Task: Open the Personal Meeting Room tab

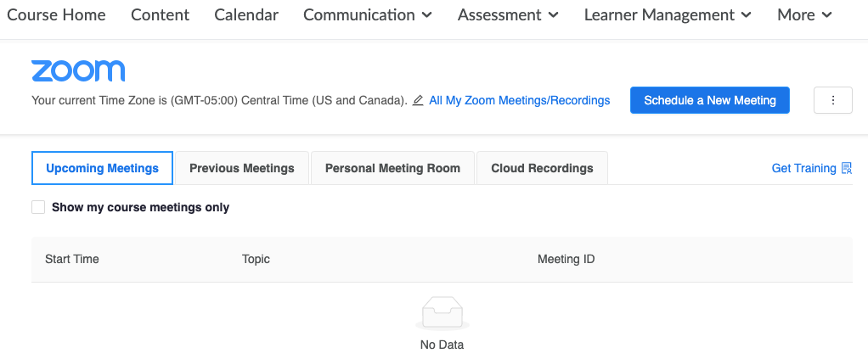Action: pos(392,168)
